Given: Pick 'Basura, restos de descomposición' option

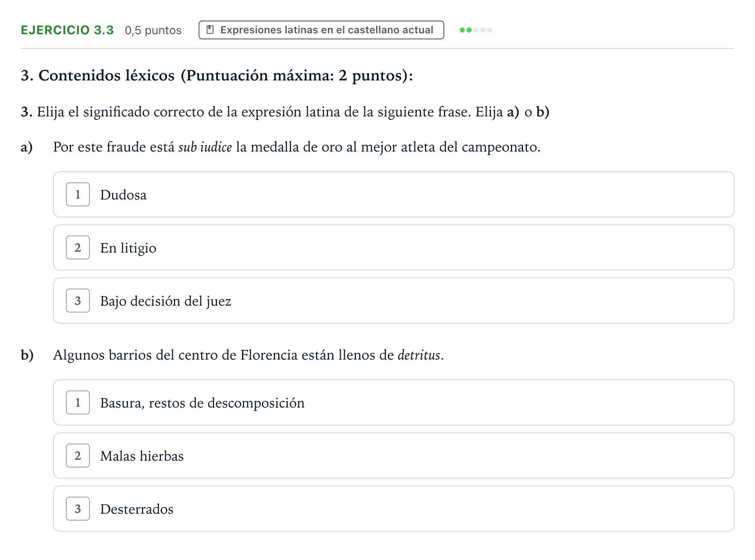Looking at the screenshot, I should [393, 402].
